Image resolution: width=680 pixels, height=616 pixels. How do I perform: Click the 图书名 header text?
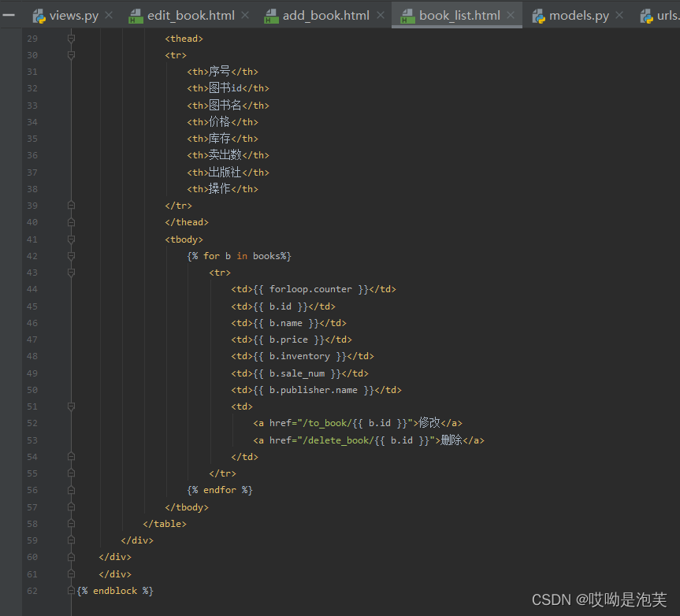click(x=225, y=105)
